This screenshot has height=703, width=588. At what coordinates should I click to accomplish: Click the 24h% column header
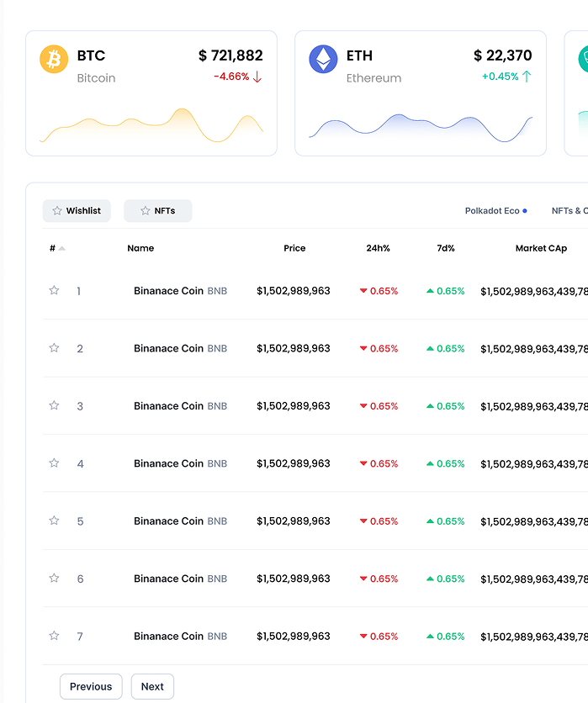tap(378, 248)
